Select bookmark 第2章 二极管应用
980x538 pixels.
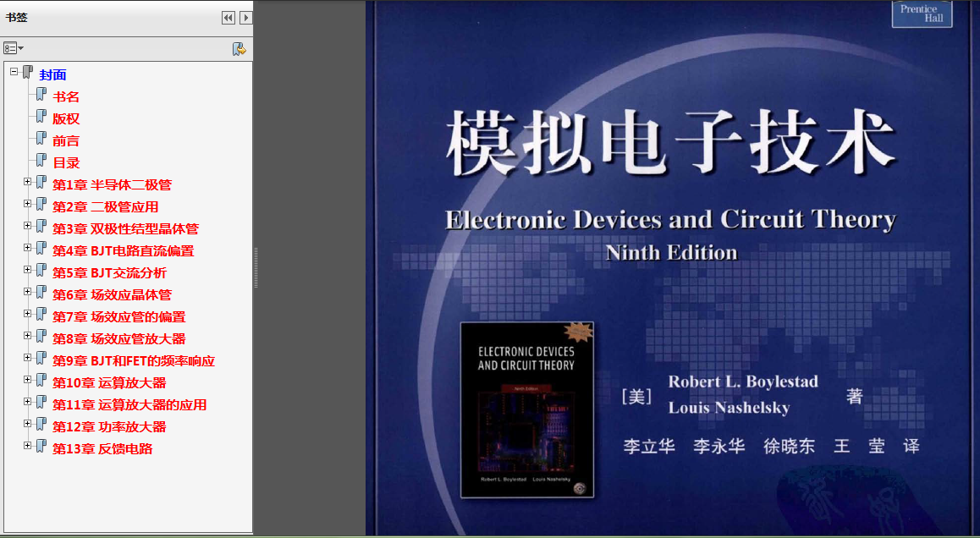coord(105,207)
